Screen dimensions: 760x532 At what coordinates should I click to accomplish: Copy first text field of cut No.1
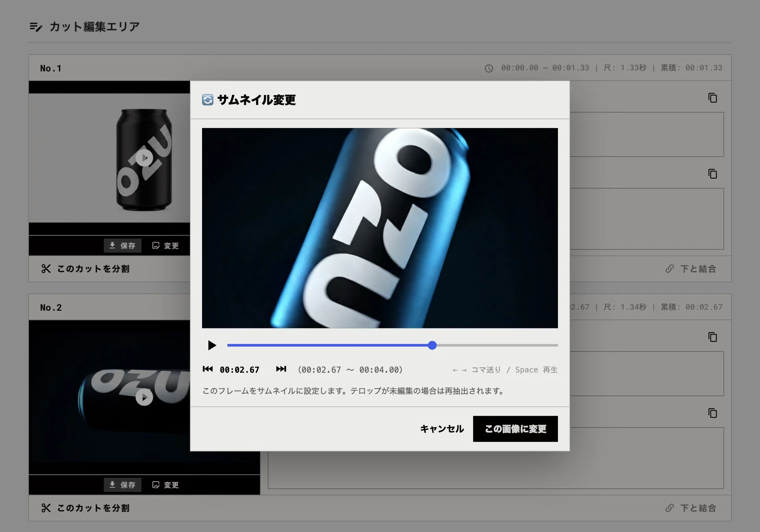click(712, 98)
